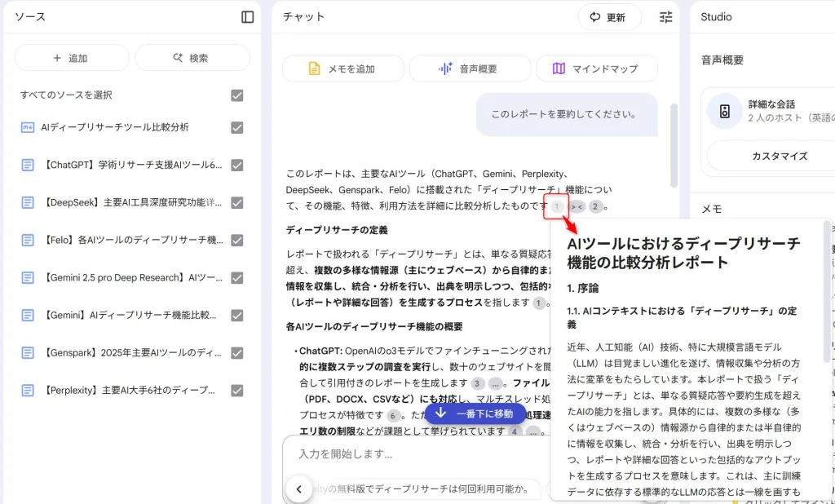Viewport: 835px width, 504px height.
Task: Uncheck the 【Gemini】AIディープリサーチ機能比較 checkbox
Action: [x=237, y=316]
